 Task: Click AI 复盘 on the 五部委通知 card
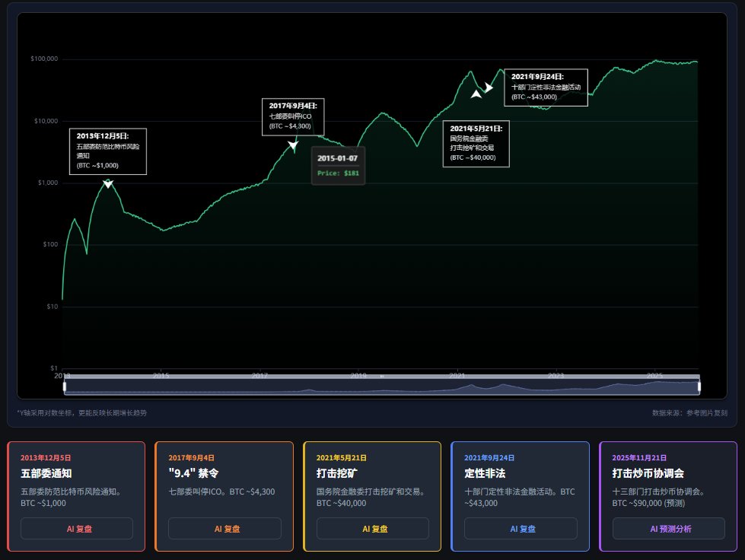[76, 528]
